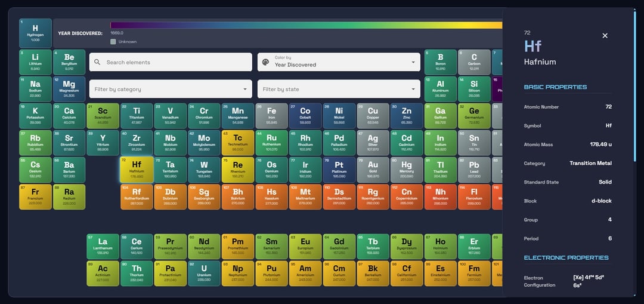Select the Gold (Au) element tile
644x304 pixels.
click(373, 170)
